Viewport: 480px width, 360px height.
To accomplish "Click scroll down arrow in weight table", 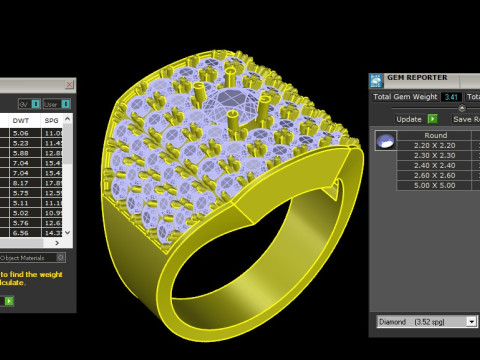I will (x=68, y=232).
